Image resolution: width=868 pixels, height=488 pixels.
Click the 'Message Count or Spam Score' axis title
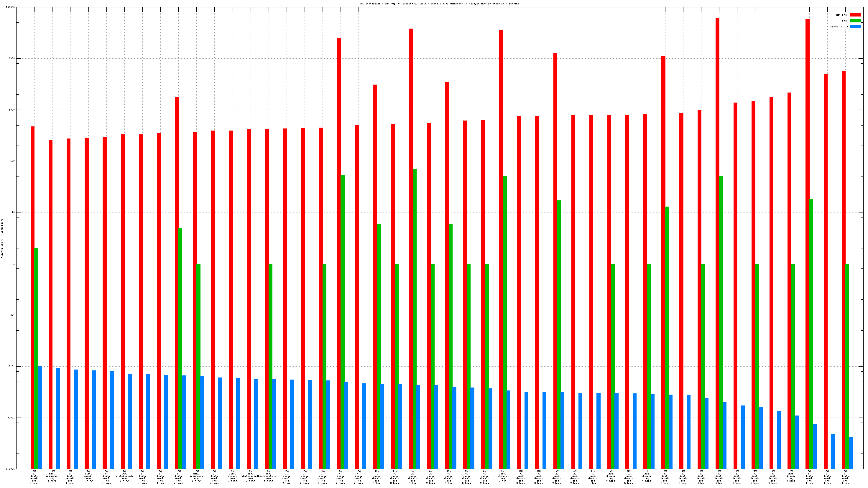(x=2, y=238)
